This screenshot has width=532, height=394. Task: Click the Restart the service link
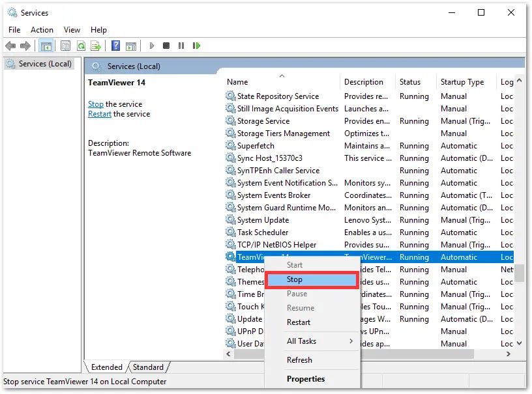(99, 114)
